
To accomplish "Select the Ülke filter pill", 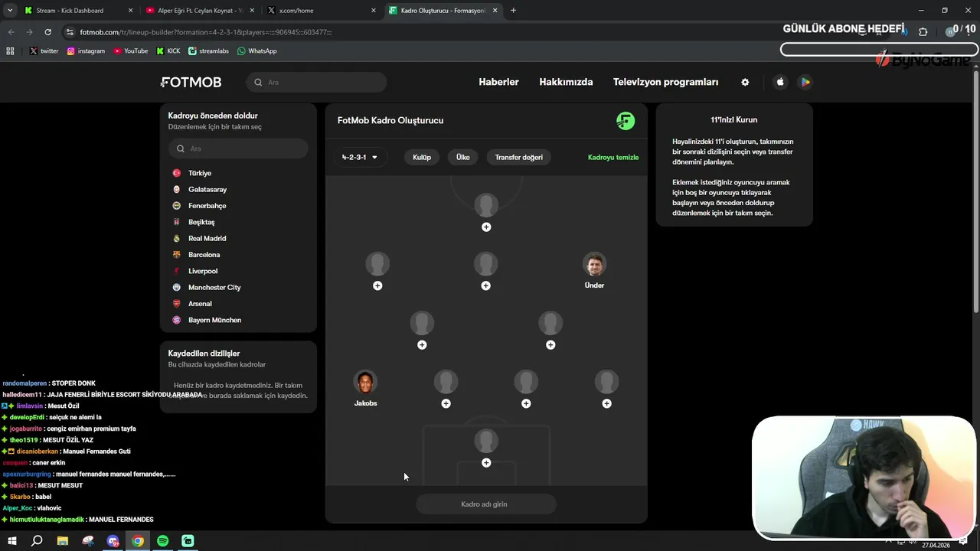I will 463,158.
